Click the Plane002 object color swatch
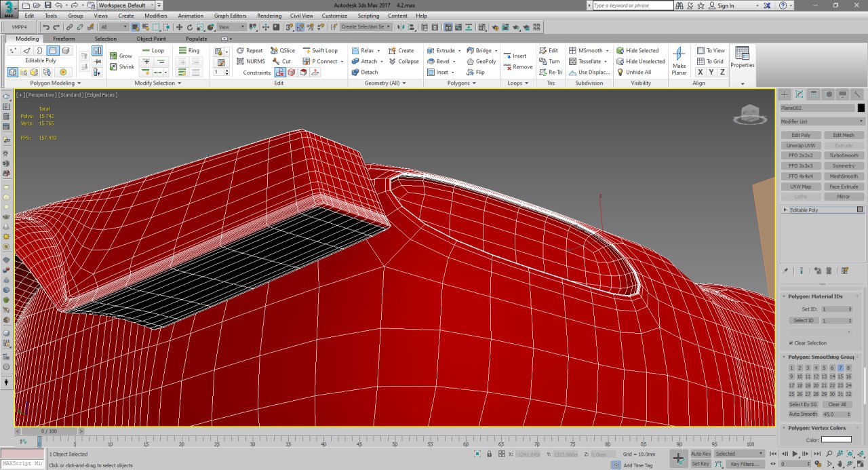This screenshot has height=470, width=868. (861, 108)
